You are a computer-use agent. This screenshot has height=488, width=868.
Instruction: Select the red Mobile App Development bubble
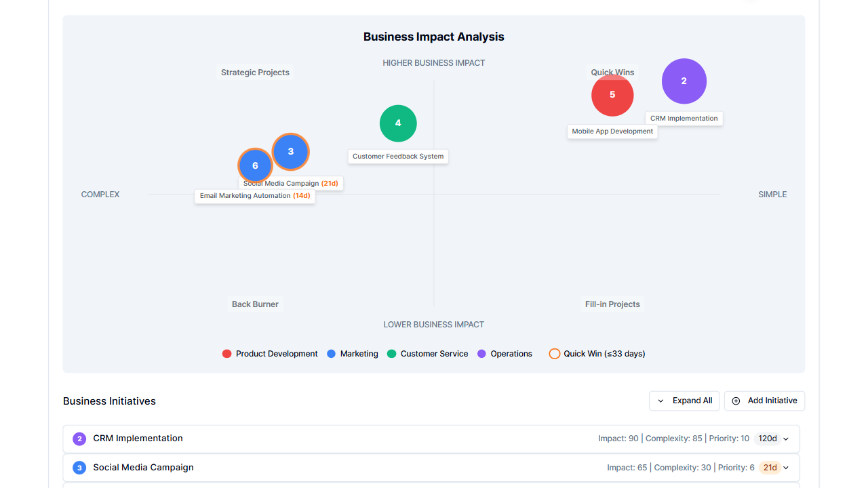click(x=612, y=95)
